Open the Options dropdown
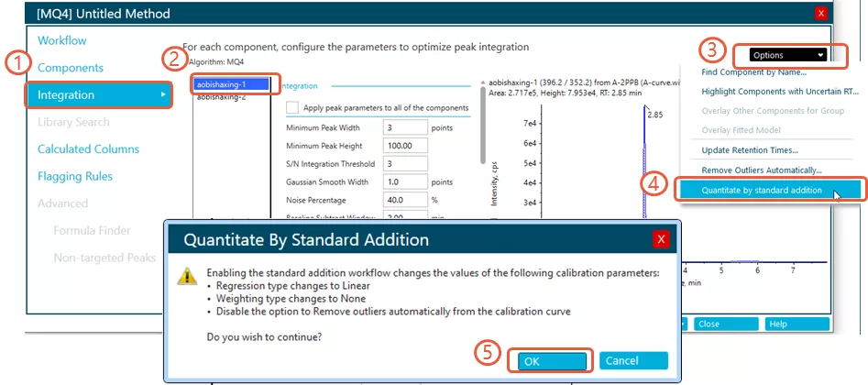The height and width of the screenshot is (385, 868). [788, 55]
